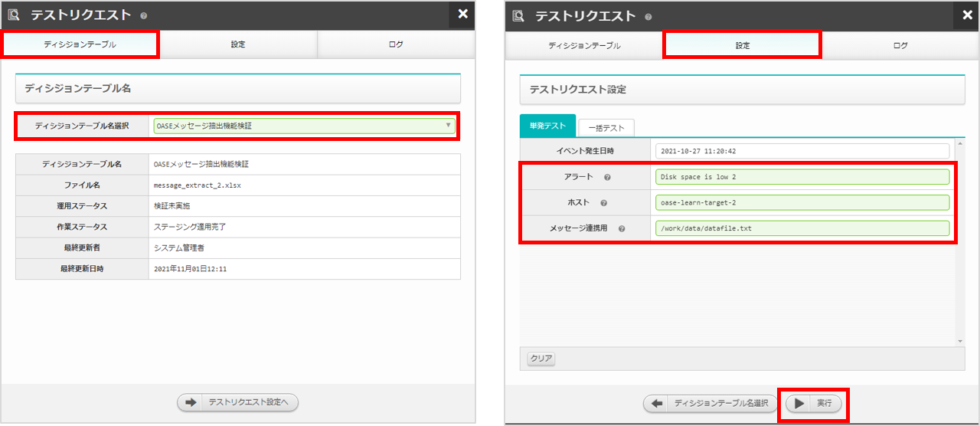This screenshot has height=426, width=980.
Task: Click the メッセージ連携用 input field
Action: [x=802, y=228]
